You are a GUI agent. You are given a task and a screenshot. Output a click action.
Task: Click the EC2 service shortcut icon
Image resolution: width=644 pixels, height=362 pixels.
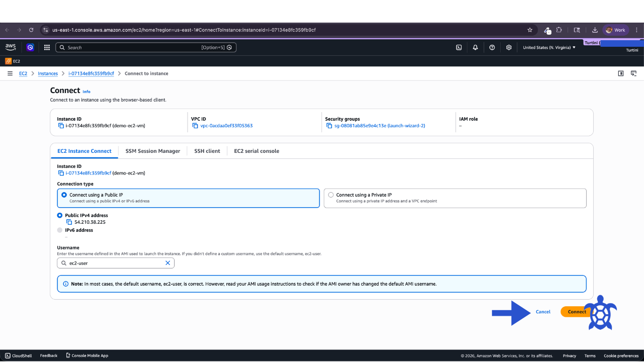(8, 61)
